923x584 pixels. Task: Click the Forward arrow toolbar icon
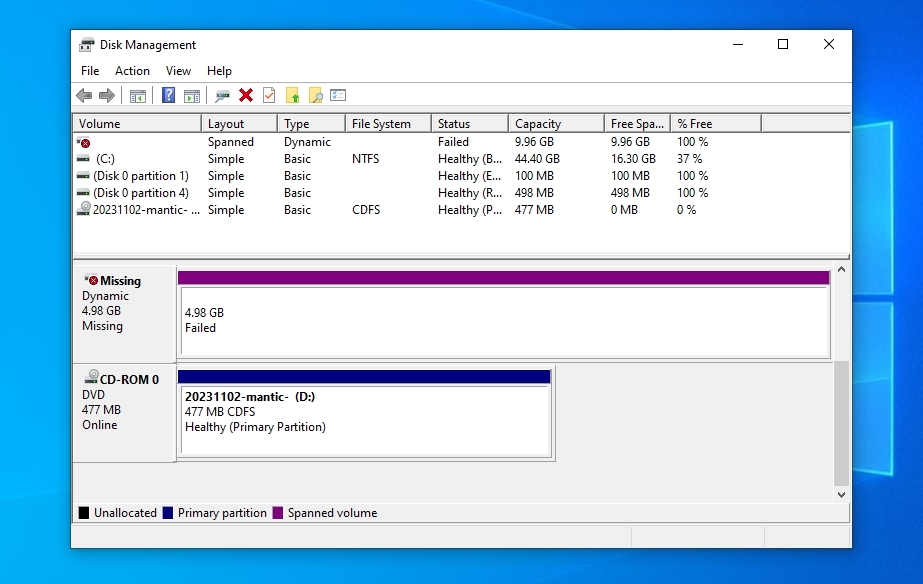(106, 96)
